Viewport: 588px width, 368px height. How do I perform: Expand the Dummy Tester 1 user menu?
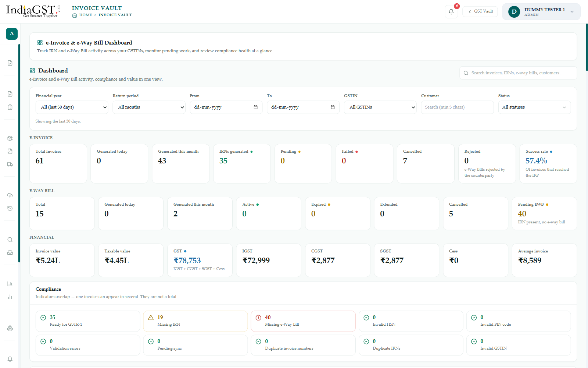[541, 12]
